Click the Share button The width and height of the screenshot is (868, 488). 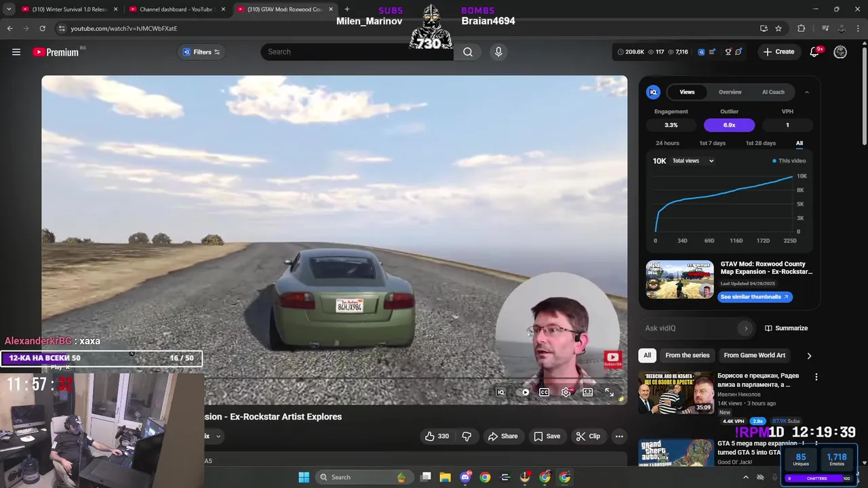[x=502, y=436]
